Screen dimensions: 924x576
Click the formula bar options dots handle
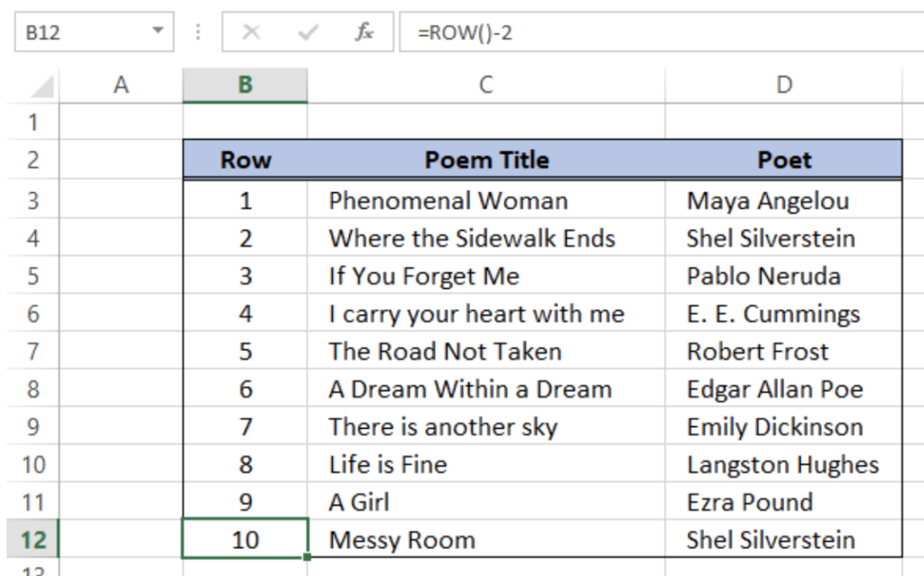(x=199, y=33)
